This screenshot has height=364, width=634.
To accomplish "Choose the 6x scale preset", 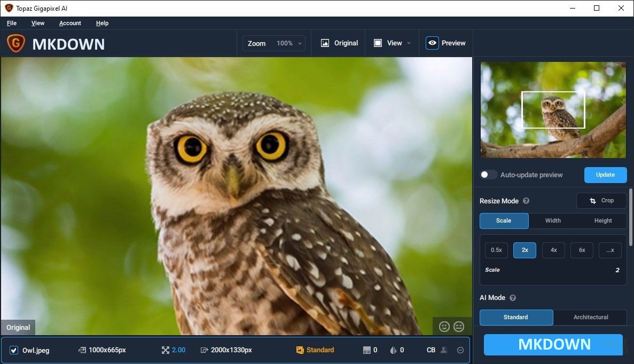I will [x=582, y=250].
